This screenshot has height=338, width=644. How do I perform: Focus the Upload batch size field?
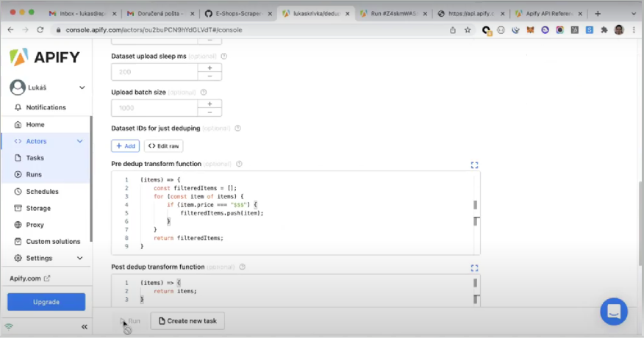[x=154, y=108]
